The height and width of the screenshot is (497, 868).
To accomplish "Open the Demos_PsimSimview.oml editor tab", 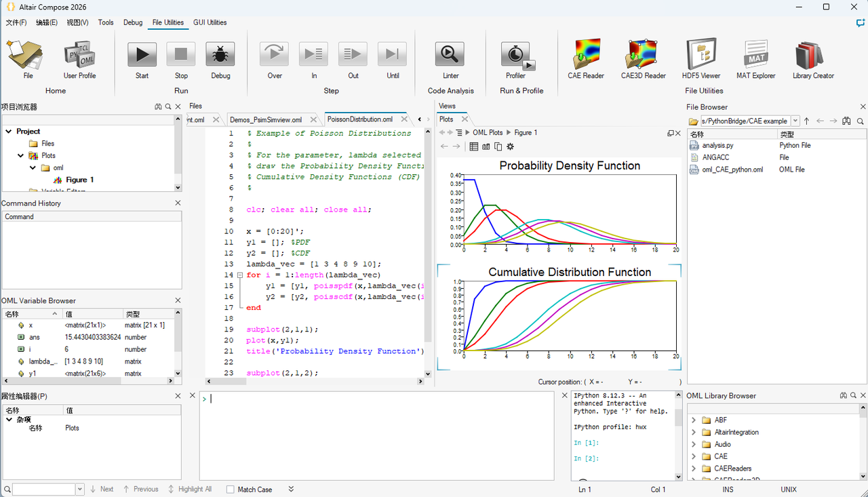I will click(266, 120).
